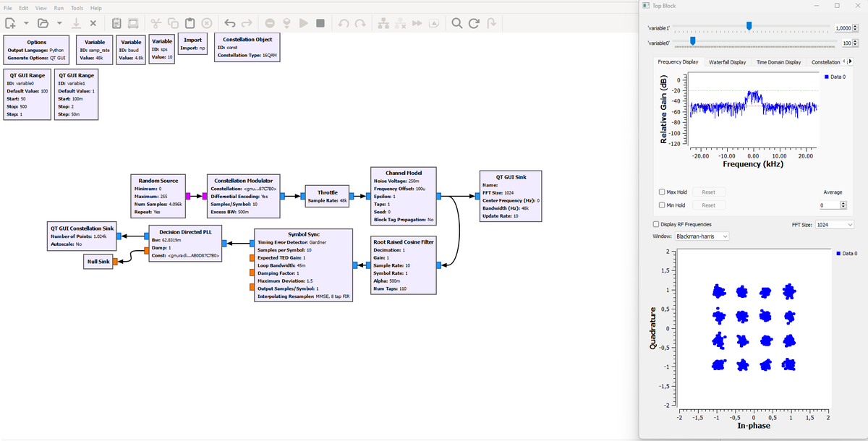Generate the flowgraph code

click(286, 23)
